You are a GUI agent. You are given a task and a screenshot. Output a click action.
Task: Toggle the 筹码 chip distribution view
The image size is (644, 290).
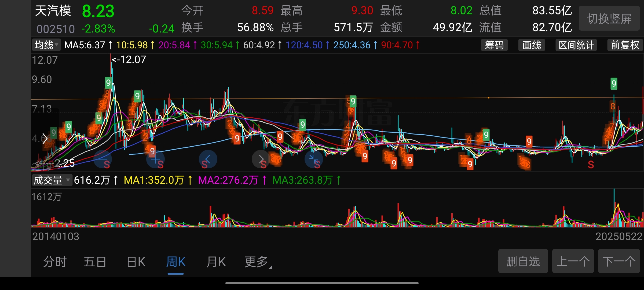tap(494, 45)
